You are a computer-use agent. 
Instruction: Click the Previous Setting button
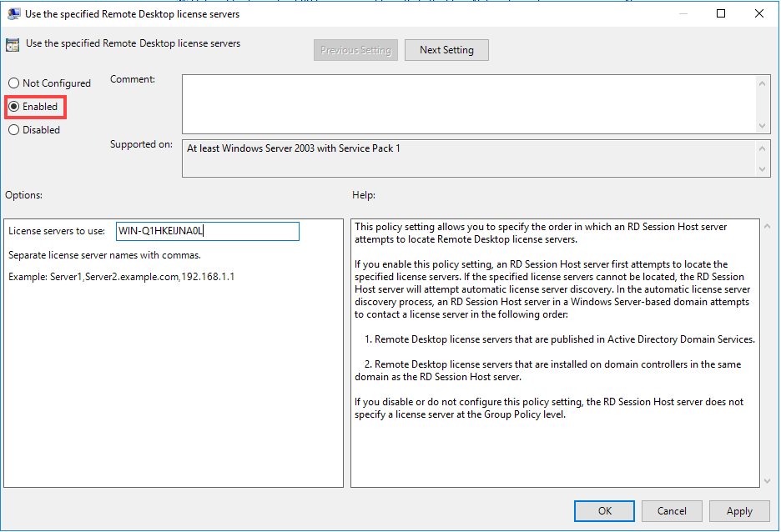pyautogui.click(x=355, y=50)
